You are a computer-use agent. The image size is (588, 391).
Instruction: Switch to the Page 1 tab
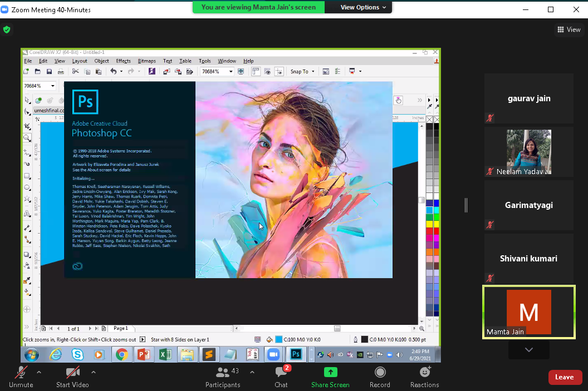click(x=121, y=329)
